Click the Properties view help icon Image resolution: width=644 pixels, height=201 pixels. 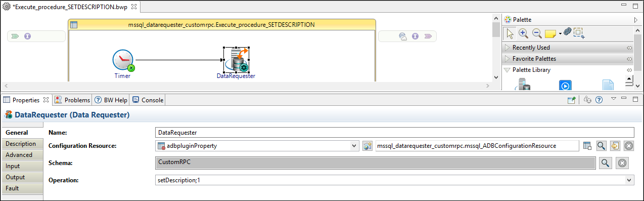[x=599, y=100]
